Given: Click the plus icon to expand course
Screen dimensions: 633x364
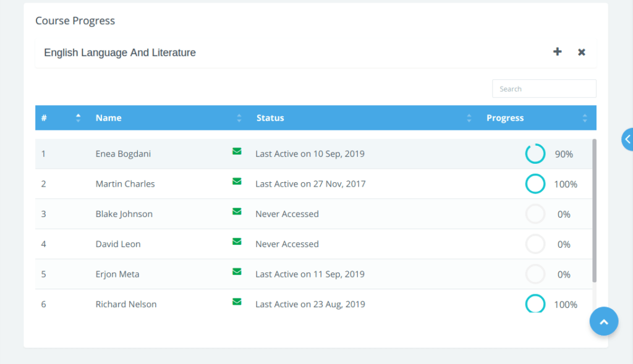Looking at the screenshot, I should [x=557, y=52].
